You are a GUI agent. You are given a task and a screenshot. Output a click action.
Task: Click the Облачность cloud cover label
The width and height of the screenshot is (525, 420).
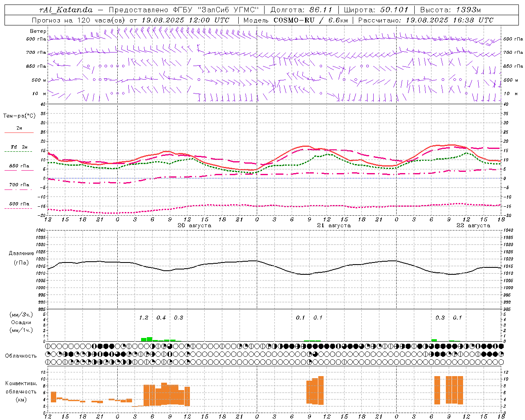pos(21,356)
